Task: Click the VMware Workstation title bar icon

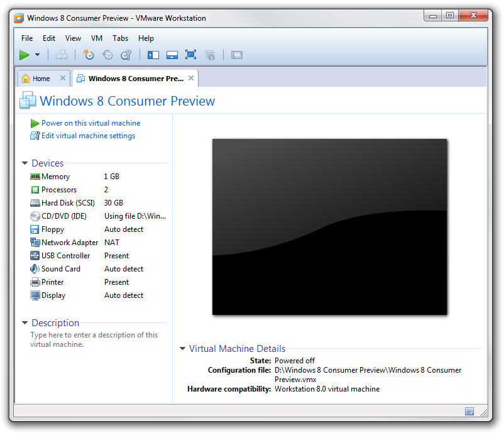Action: 19,18
